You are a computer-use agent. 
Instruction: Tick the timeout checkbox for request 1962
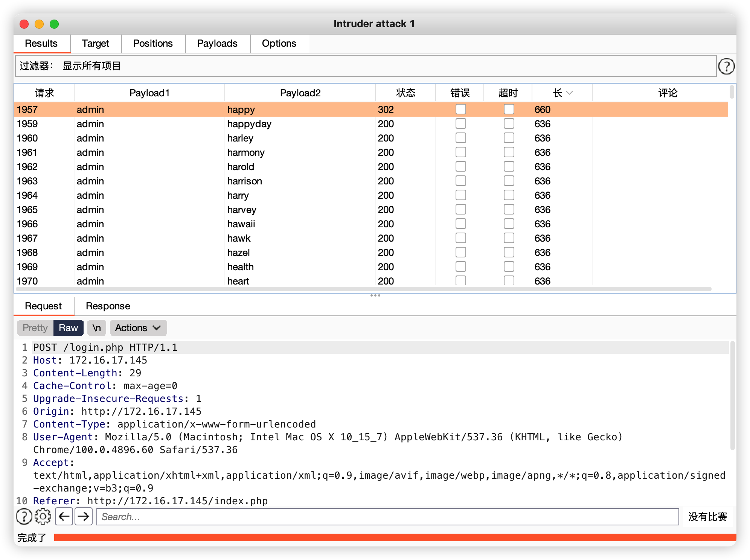[509, 167]
